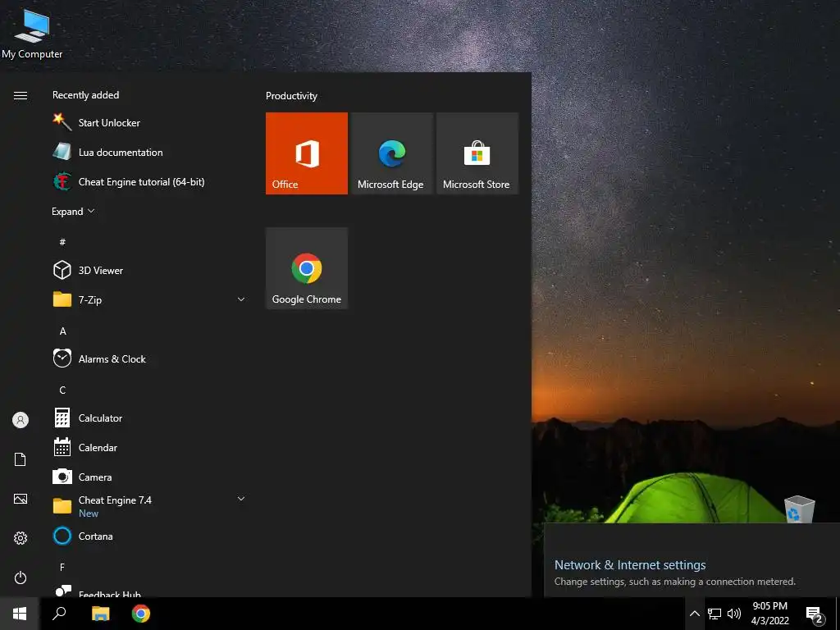Open Documents from the Start sidebar

click(x=21, y=459)
